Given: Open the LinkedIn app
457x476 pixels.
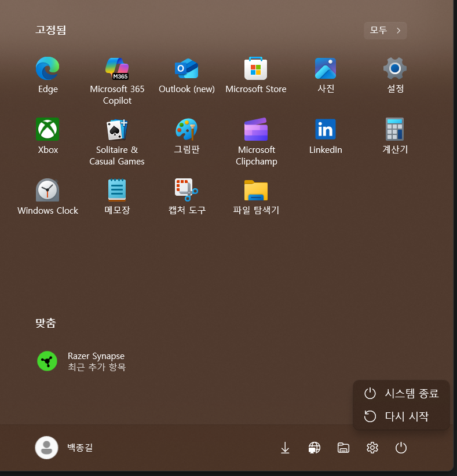Looking at the screenshot, I should [326, 129].
